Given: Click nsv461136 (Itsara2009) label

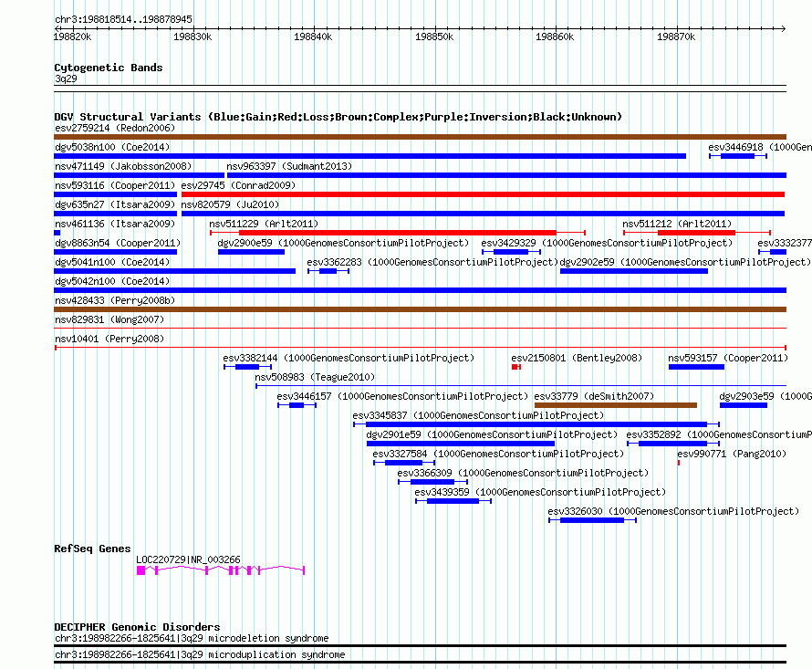Looking at the screenshot, I should click(x=115, y=224).
